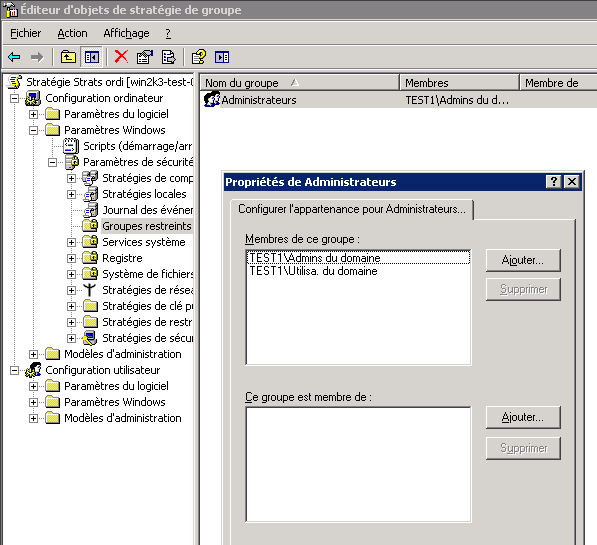The height and width of the screenshot is (545, 597).
Task: Select Modèles d'administration under Configuration utilisateur
Action: [123, 418]
